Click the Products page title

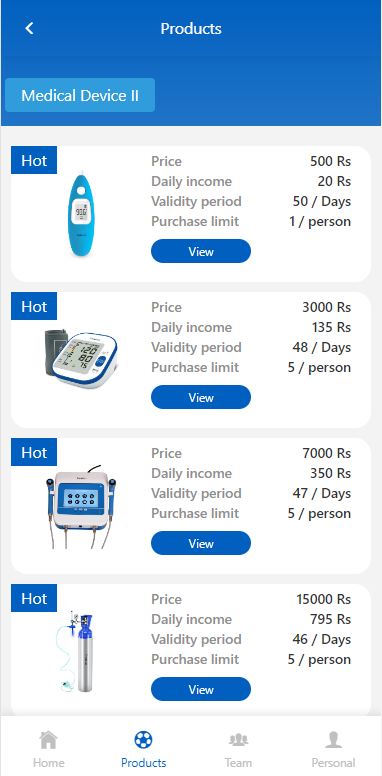tap(191, 29)
